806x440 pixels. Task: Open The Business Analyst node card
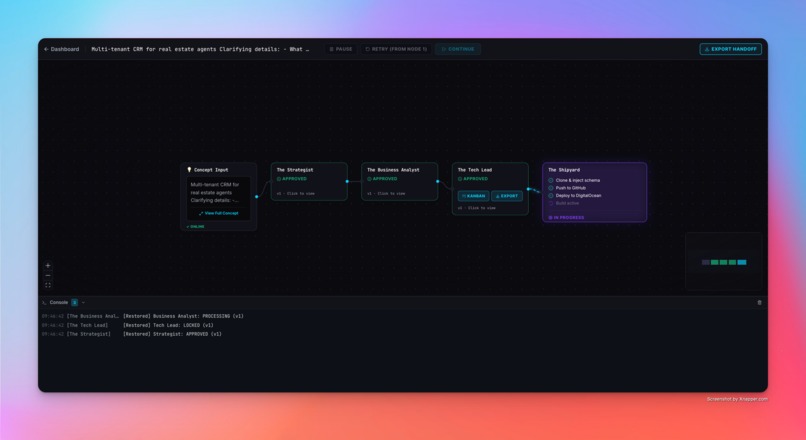(399, 181)
